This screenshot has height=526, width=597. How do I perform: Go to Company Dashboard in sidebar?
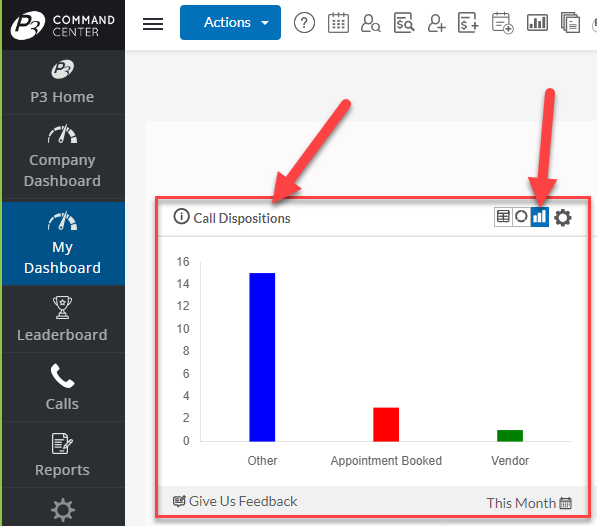[62, 156]
